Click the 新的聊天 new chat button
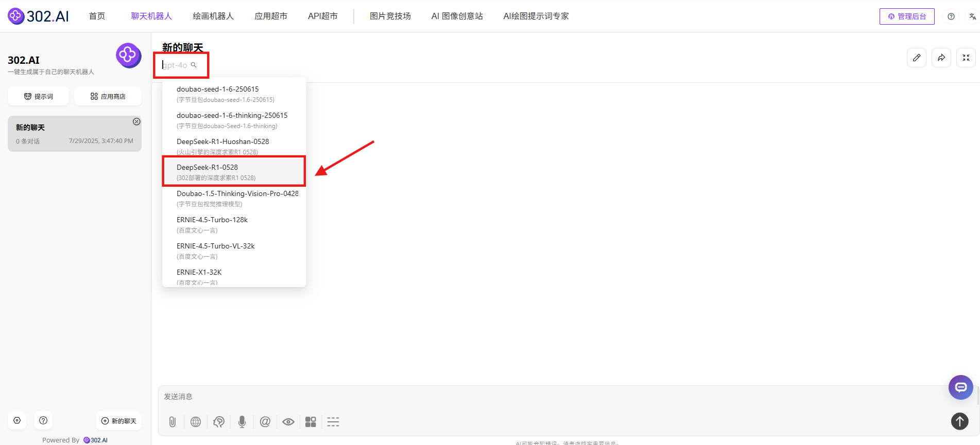980x445 pixels. tap(119, 421)
